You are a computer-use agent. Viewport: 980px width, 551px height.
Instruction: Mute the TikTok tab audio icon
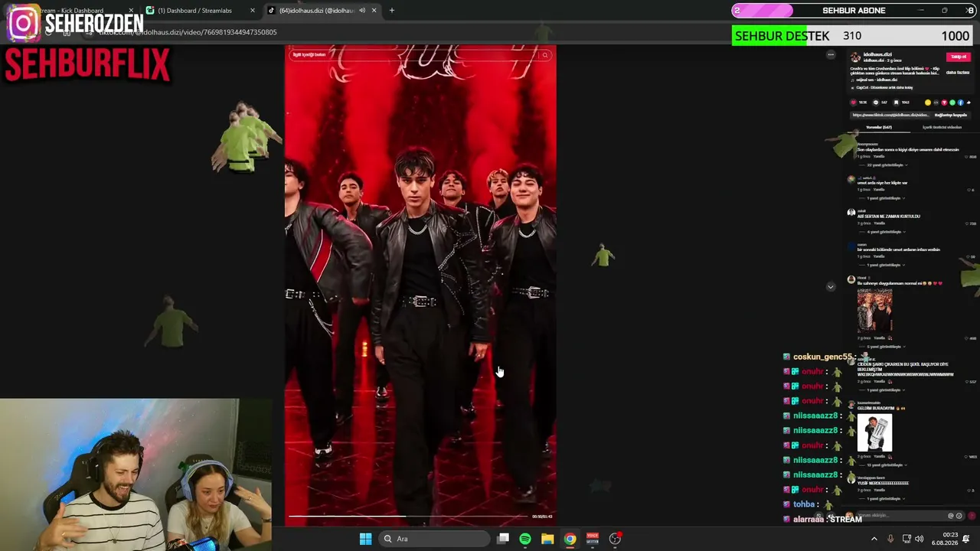(362, 11)
